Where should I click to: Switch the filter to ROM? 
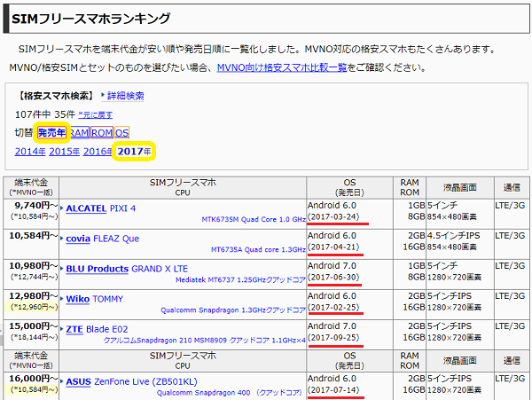point(102,133)
